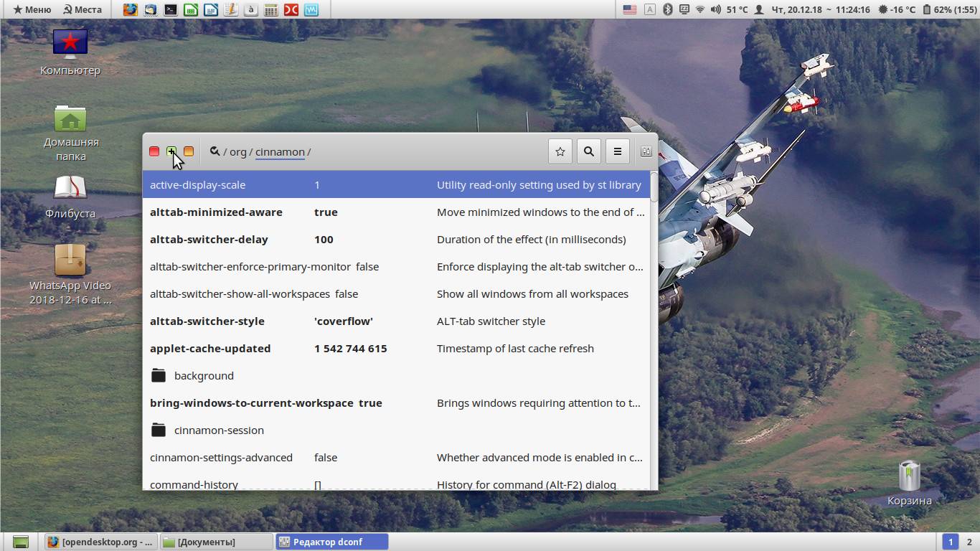The width and height of the screenshot is (980, 551).
Task: Click the show desktop button in bottom panel
Action: pos(21,542)
